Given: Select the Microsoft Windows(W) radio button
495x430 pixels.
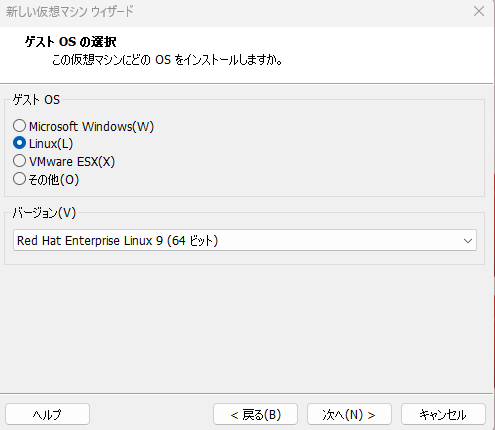Looking at the screenshot, I should coord(19,126).
